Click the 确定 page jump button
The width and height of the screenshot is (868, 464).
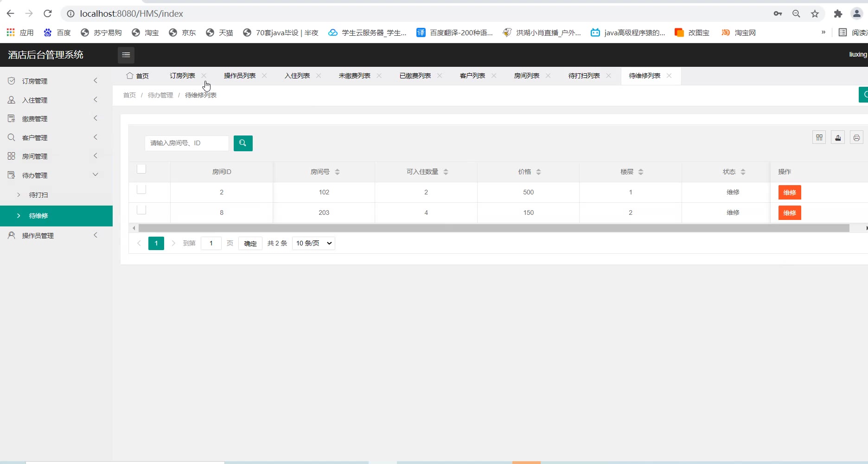(250, 243)
